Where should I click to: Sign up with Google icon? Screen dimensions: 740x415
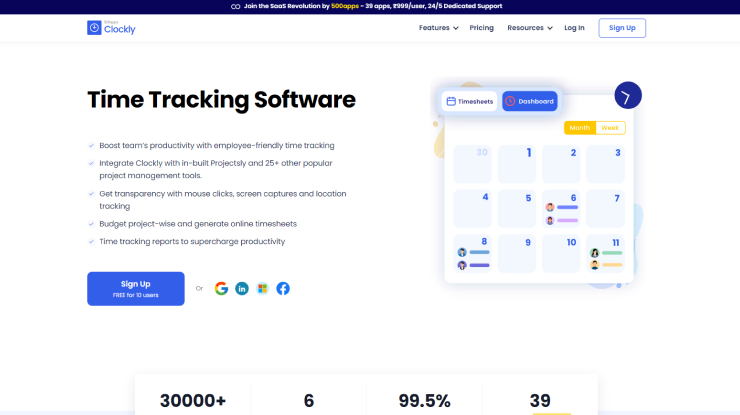click(x=221, y=288)
